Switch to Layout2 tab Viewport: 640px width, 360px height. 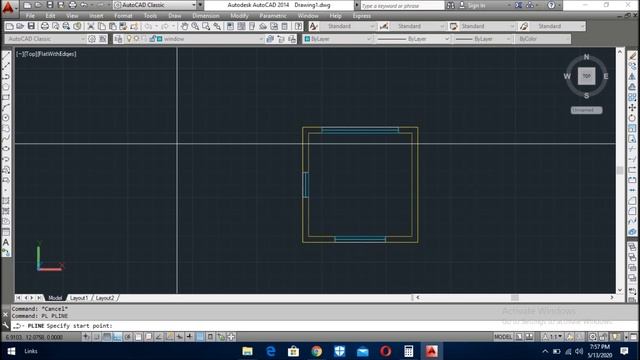pyautogui.click(x=105, y=298)
